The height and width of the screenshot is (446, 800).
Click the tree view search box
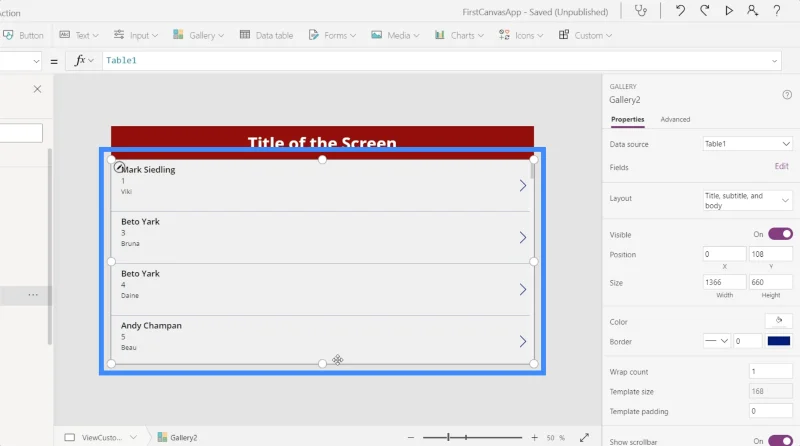(x=21, y=133)
